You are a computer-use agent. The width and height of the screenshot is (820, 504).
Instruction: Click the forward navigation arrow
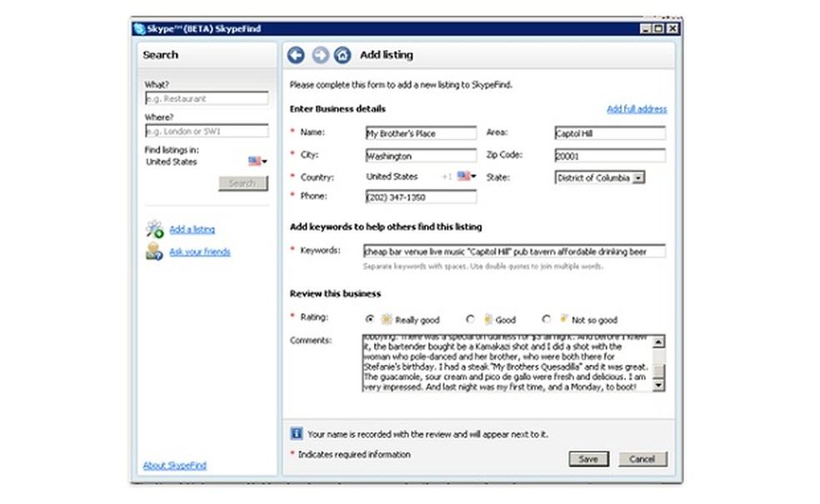(x=318, y=54)
